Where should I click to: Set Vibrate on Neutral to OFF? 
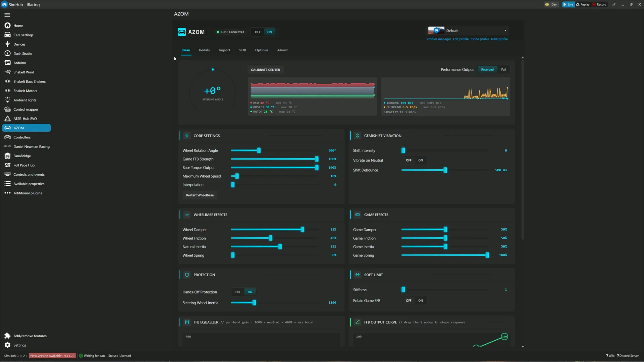click(x=409, y=160)
